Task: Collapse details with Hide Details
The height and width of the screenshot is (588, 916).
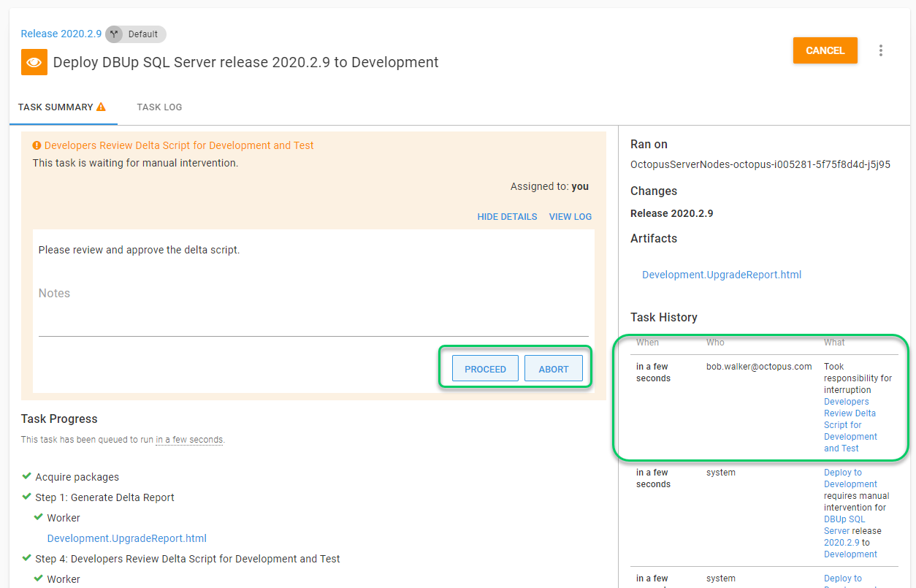Action: pyautogui.click(x=507, y=217)
